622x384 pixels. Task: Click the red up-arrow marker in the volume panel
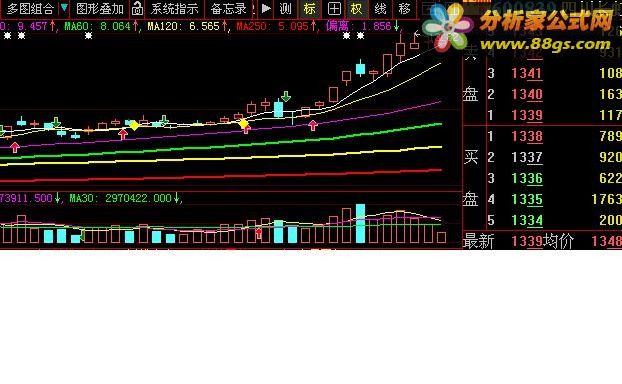[x=259, y=232]
